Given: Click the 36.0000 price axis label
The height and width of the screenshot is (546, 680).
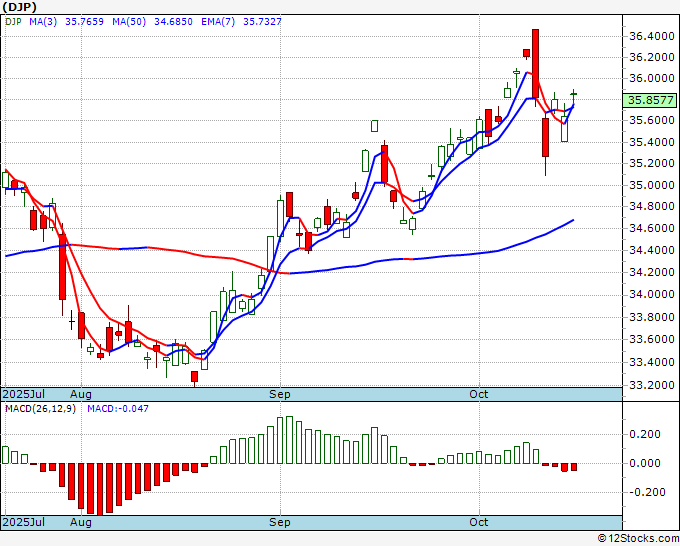Looking at the screenshot, I should [652, 78].
